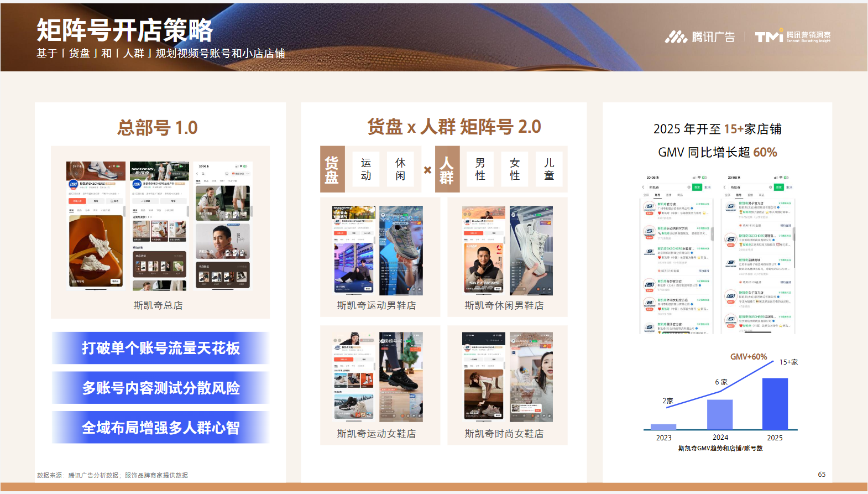Select the 运动 category tile
The height and width of the screenshot is (494, 868).
point(366,169)
